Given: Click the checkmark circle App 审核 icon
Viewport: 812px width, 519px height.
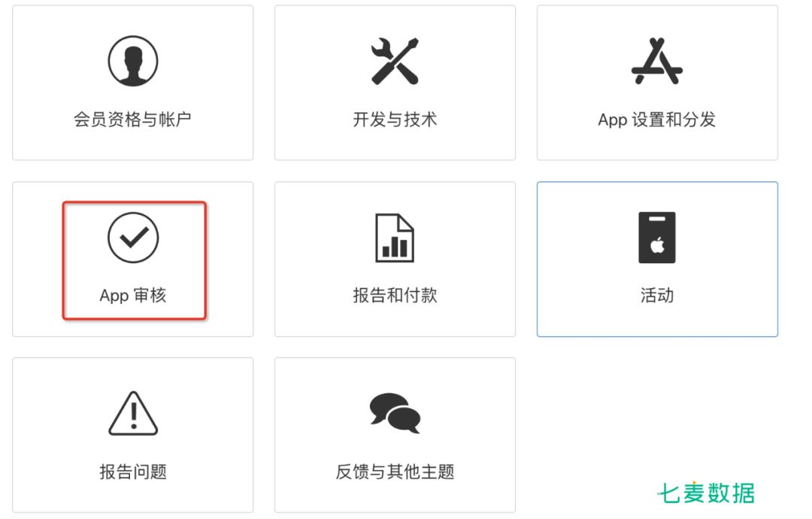Looking at the screenshot, I should (x=133, y=237).
